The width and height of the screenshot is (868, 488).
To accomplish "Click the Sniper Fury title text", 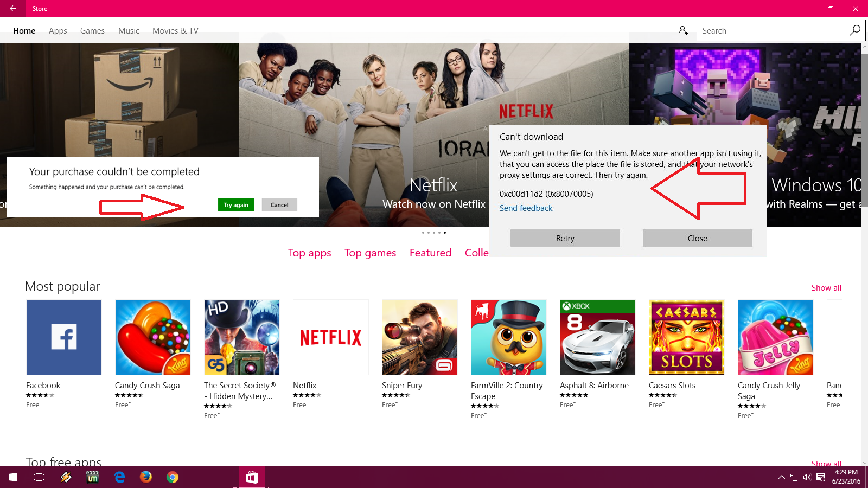I will (x=402, y=386).
